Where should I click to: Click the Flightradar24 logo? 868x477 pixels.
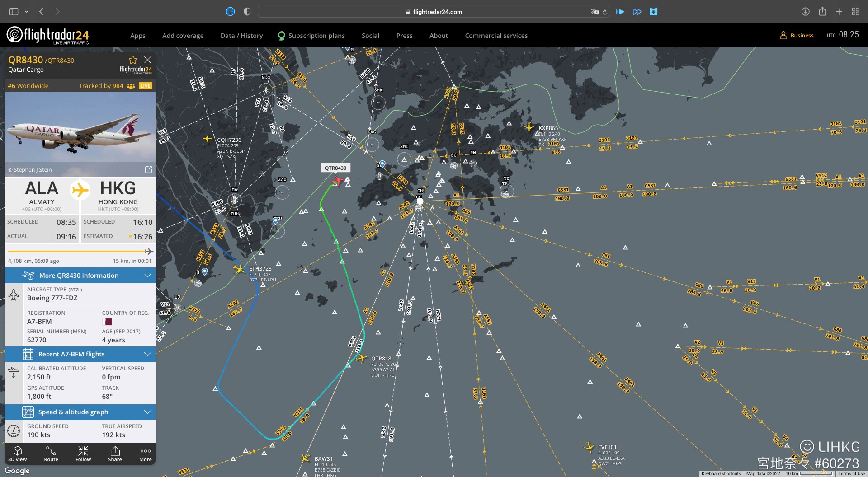pos(48,35)
